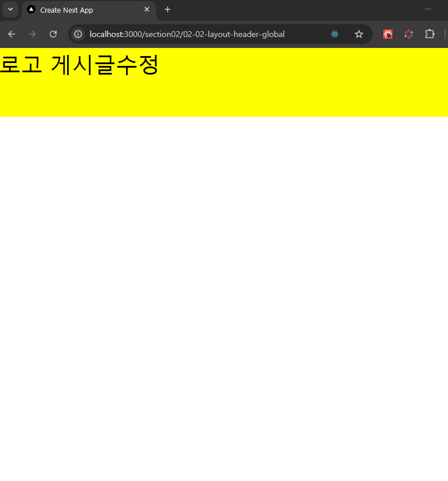
Task: Open the GraphQL-style triangle extension
Action: pos(409,34)
